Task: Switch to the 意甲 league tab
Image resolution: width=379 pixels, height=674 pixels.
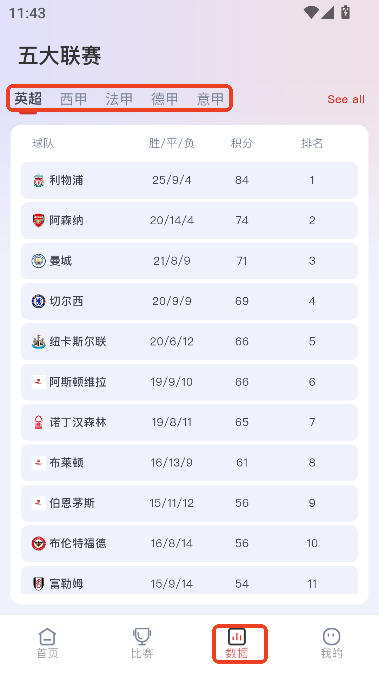Action: pos(210,99)
